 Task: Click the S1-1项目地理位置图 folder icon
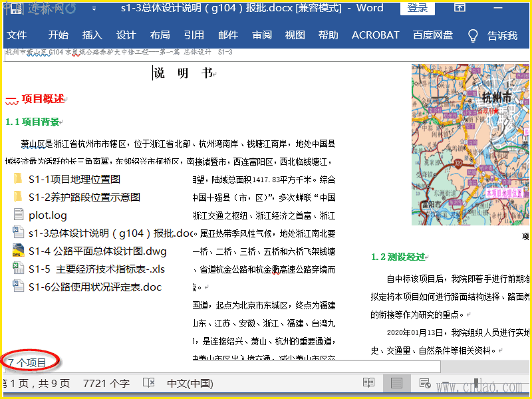pyautogui.click(x=17, y=179)
